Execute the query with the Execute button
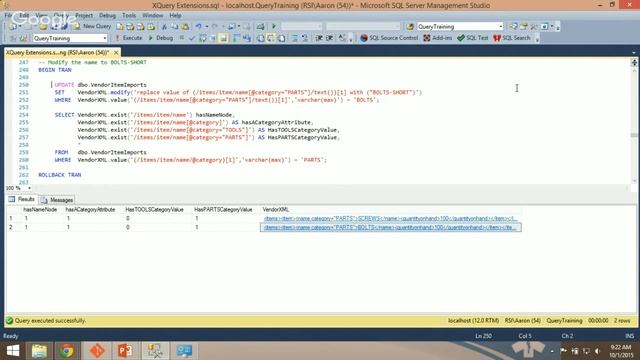Viewport: 640px width, 360px height. [x=129, y=38]
